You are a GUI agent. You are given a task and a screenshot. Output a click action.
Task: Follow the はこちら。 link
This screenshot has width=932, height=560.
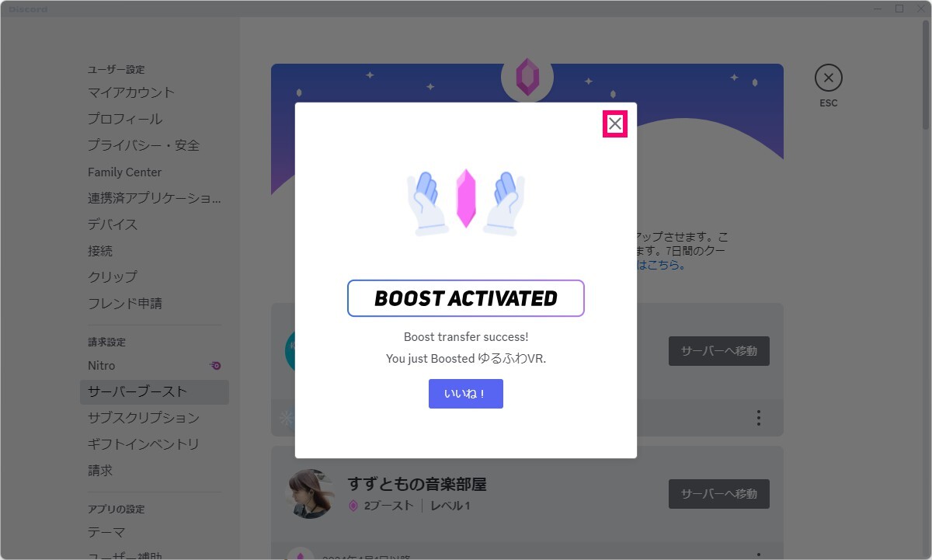pos(662,265)
